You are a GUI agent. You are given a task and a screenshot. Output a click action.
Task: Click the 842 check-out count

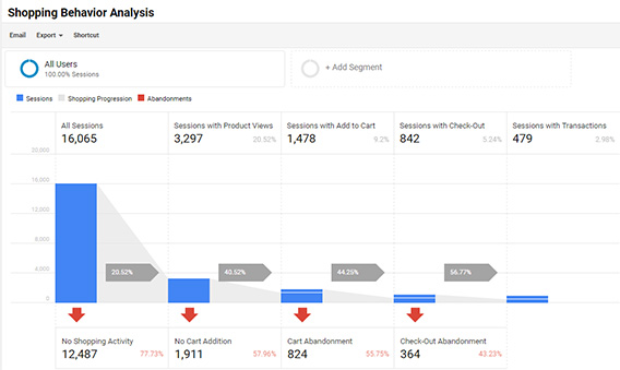[x=409, y=139]
